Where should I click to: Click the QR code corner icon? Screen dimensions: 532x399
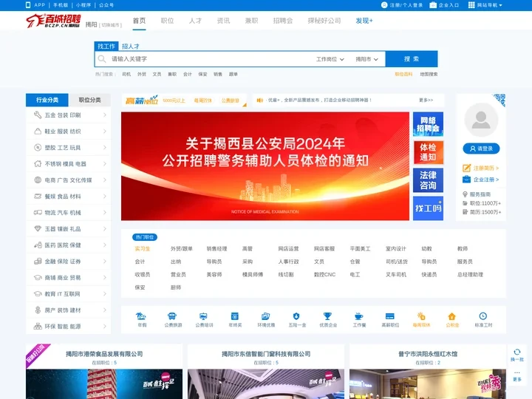(499, 100)
